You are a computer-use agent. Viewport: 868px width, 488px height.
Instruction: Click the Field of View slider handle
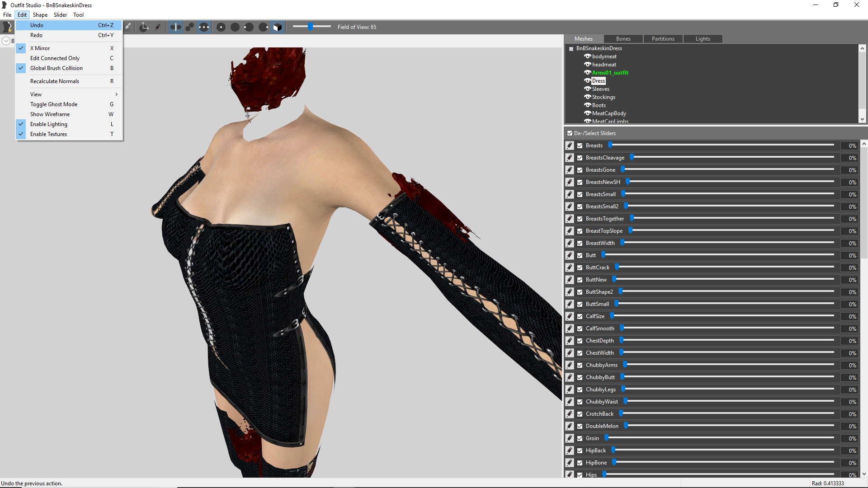(310, 27)
